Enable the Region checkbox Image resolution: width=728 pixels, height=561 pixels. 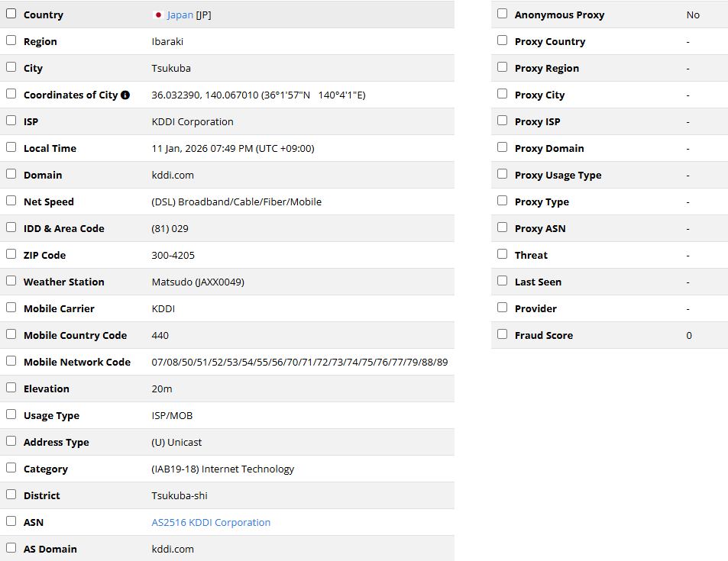(11, 40)
